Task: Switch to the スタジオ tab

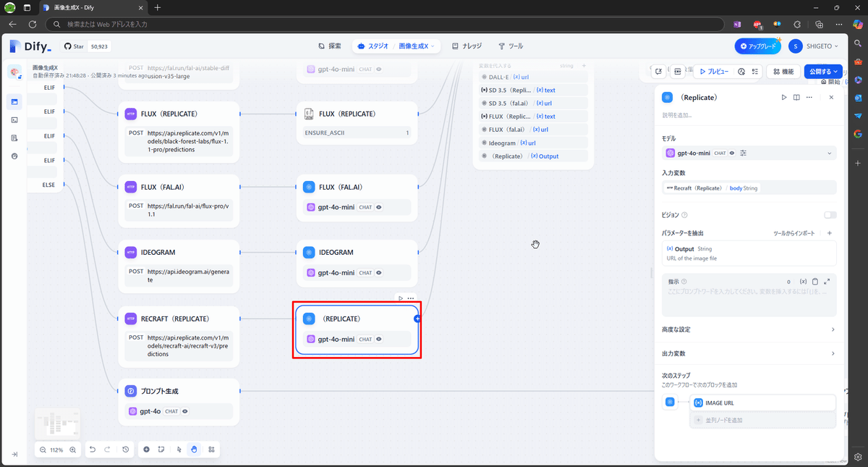Action: (x=372, y=46)
